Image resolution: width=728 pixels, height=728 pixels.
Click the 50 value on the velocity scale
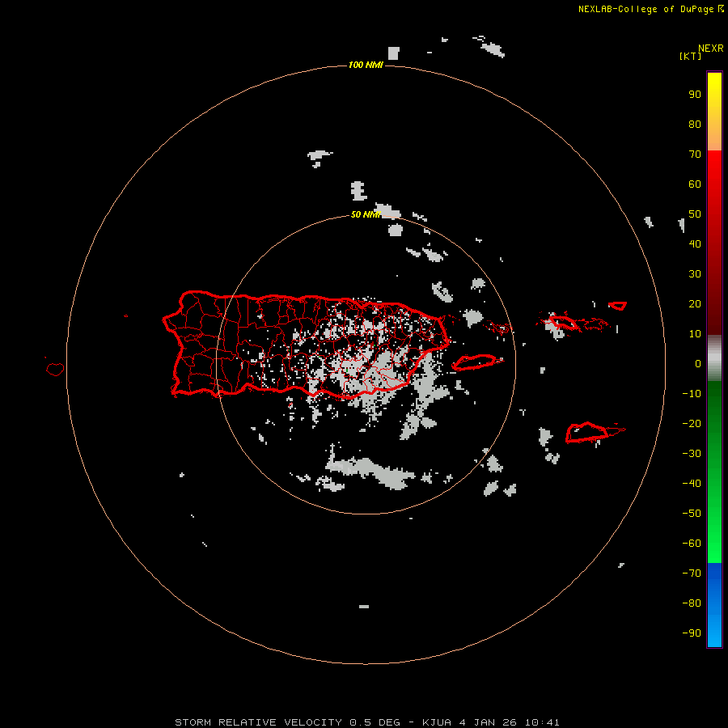click(x=695, y=214)
